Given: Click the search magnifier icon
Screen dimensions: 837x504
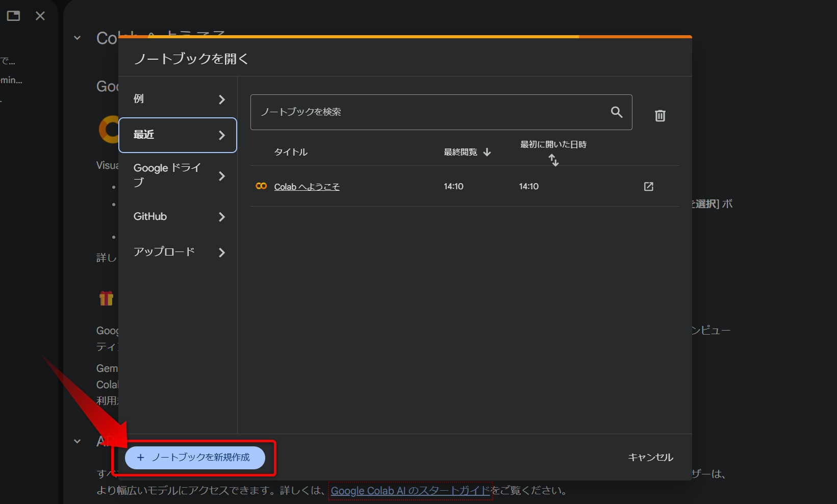Looking at the screenshot, I should coord(617,112).
